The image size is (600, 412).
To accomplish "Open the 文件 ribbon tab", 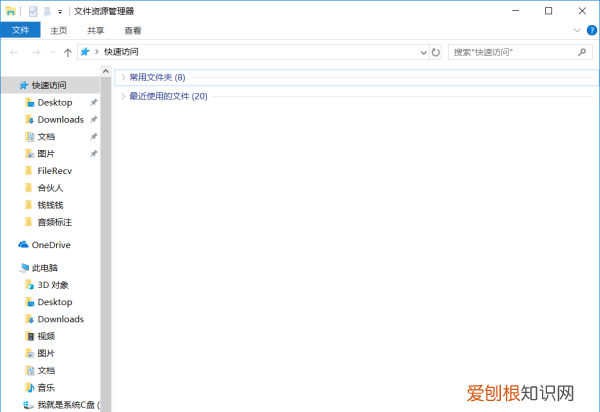I will pos(20,30).
